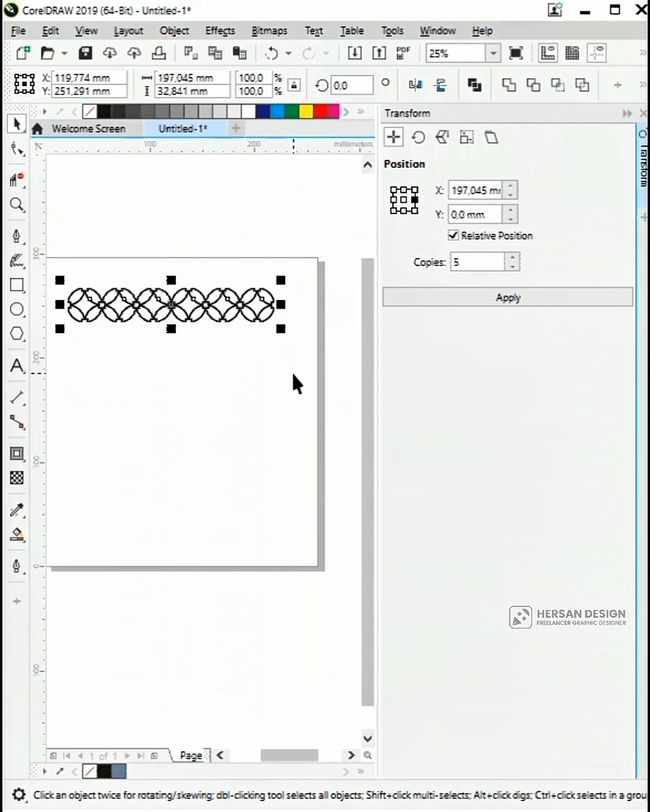Open the Page 1 tab
Image resolution: width=650 pixels, height=812 pixels.
pos(191,755)
